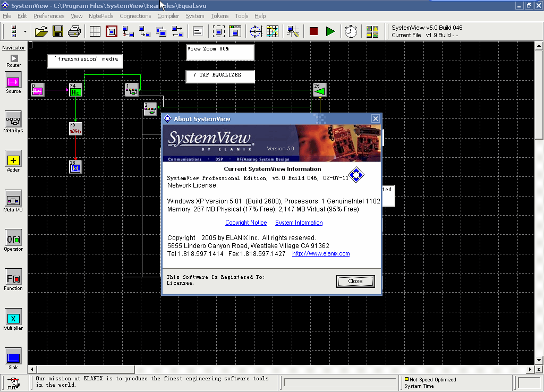The width and height of the screenshot is (544, 392).
Task: Select sink token 26 on the canvas
Action: [75, 167]
